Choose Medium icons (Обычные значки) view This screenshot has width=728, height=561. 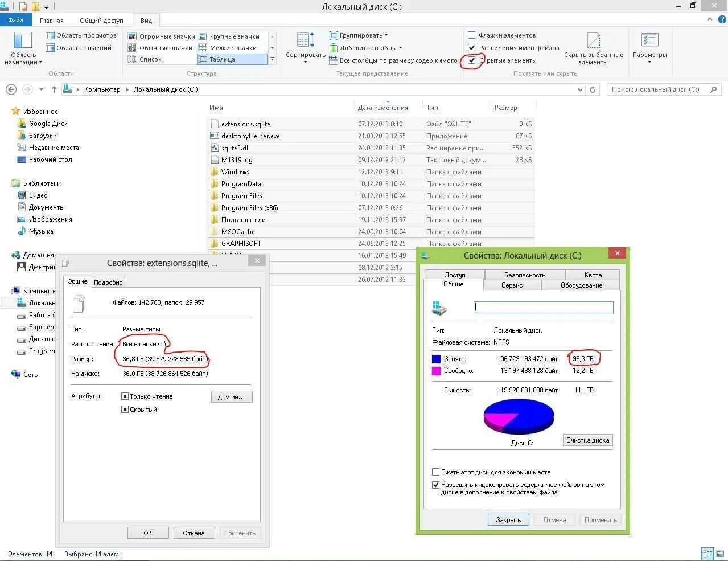click(161, 48)
